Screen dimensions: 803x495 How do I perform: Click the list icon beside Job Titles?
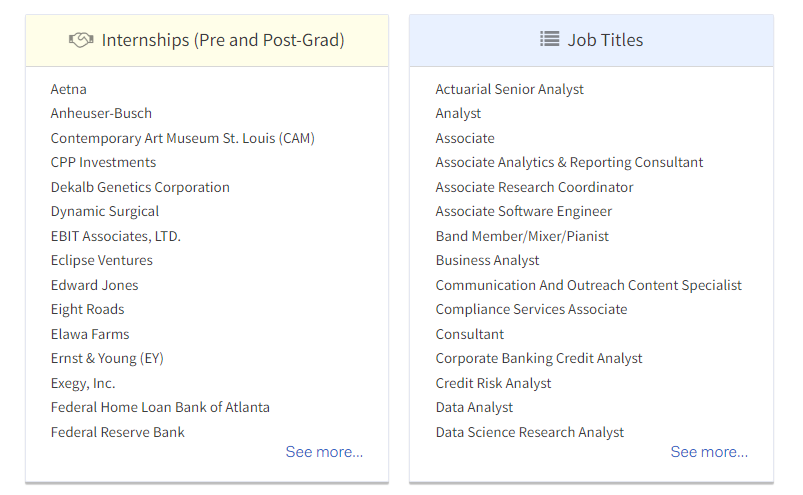[550, 39]
